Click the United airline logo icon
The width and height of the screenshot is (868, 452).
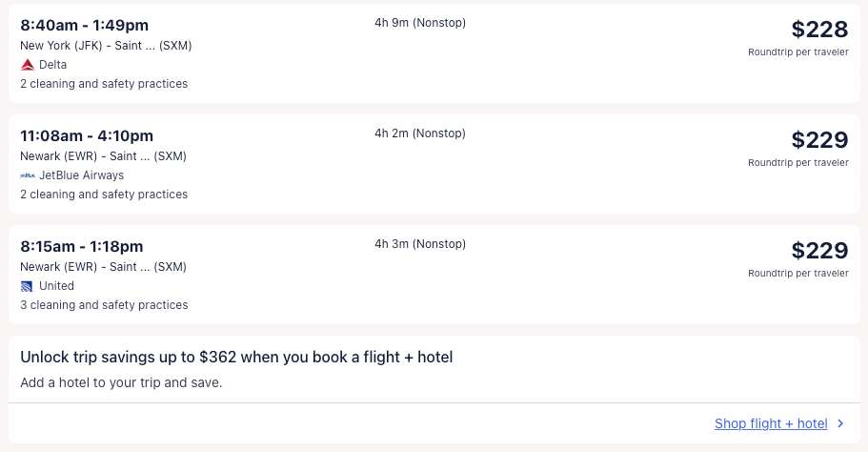click(28, 286)
